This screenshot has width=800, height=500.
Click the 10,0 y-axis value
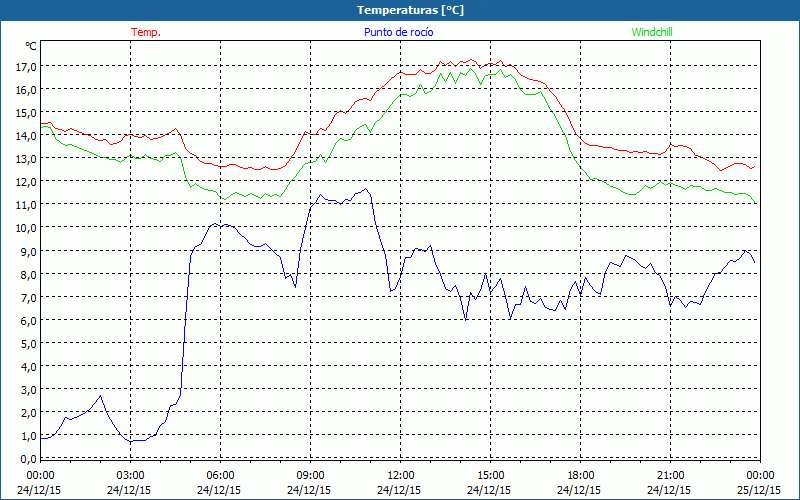point(26,228)
